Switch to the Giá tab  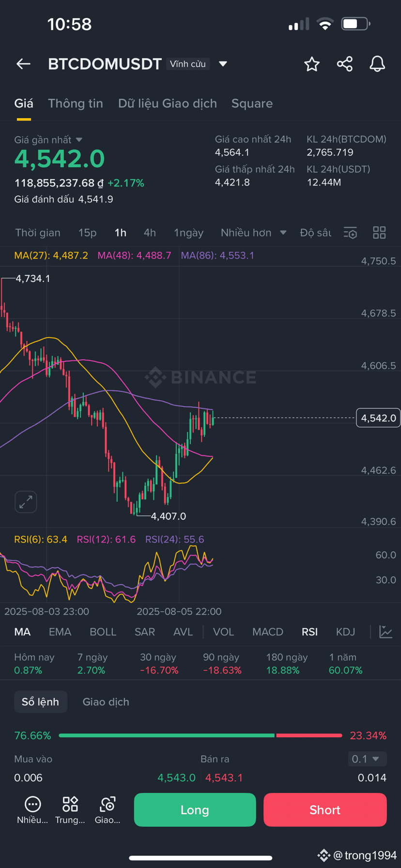tap(24, 104)
